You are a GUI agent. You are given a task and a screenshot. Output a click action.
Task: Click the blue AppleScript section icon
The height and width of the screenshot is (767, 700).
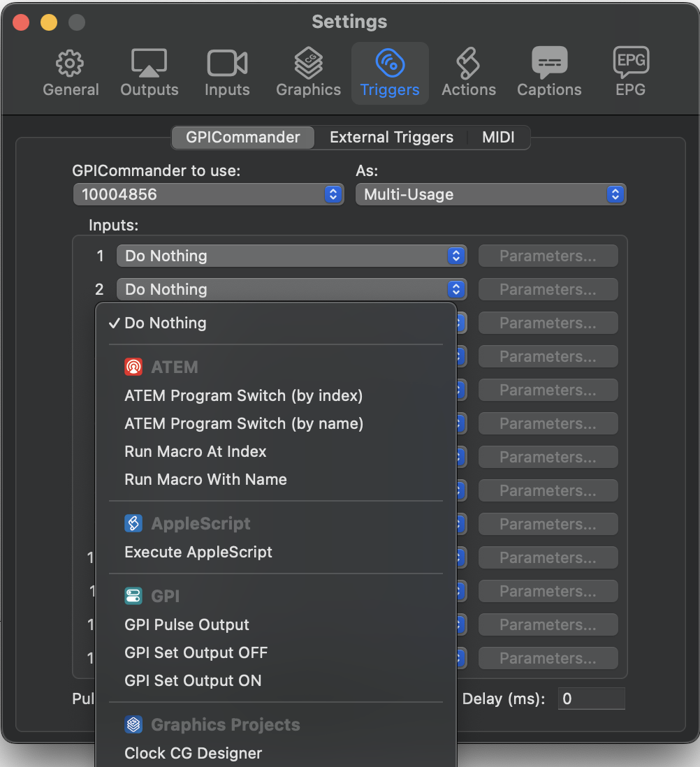click(133, 523)
